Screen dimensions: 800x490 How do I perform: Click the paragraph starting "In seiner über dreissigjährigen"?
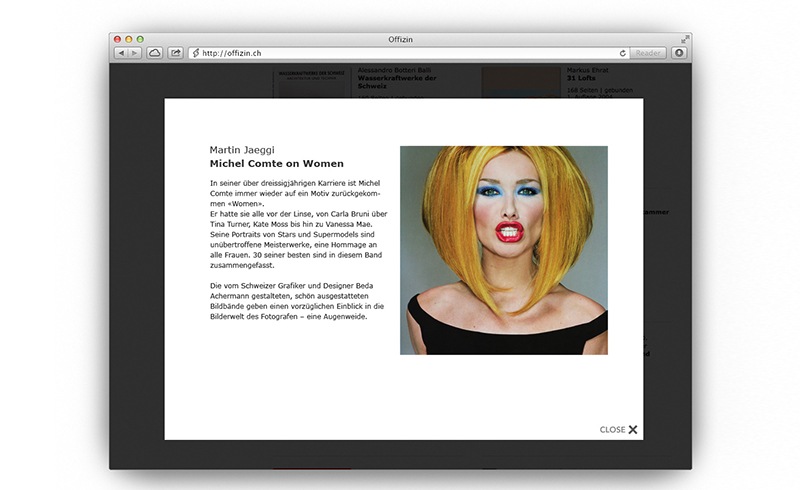tap(298, 224)
